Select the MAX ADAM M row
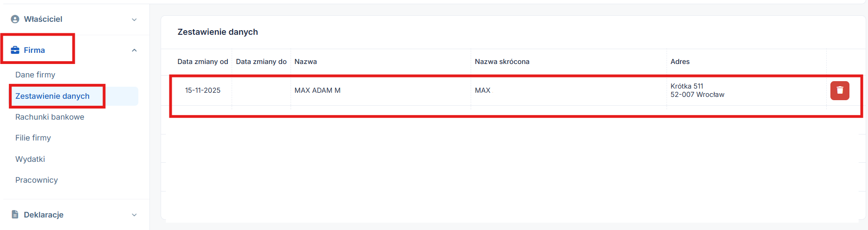The height and width of the screenshot is (230, 868). tap(317, 90)
